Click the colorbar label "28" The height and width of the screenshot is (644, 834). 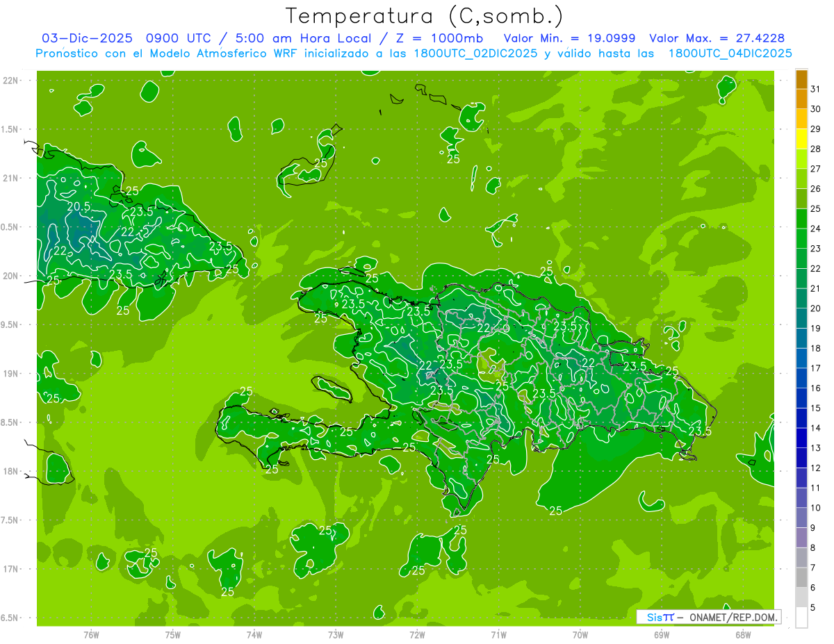coord(816,149)
